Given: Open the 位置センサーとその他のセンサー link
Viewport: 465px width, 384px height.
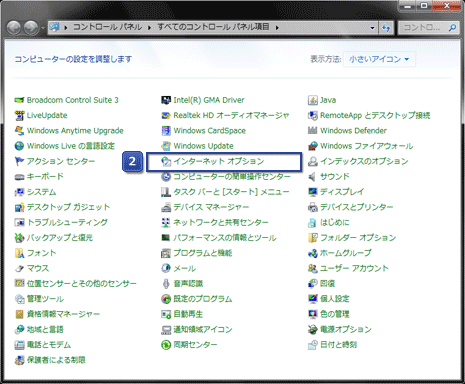Looking at the screenshot, I should tap(82, 284).
